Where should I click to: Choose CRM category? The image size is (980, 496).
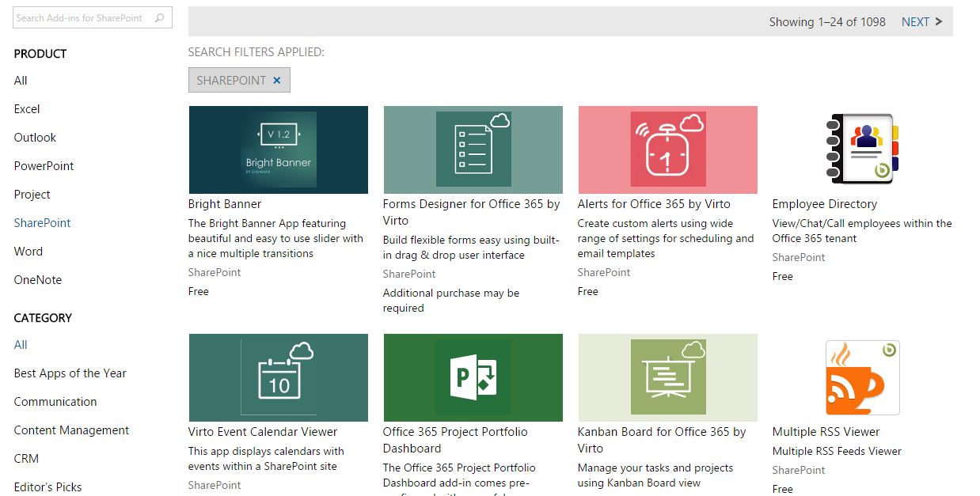[x=26, y=459]
